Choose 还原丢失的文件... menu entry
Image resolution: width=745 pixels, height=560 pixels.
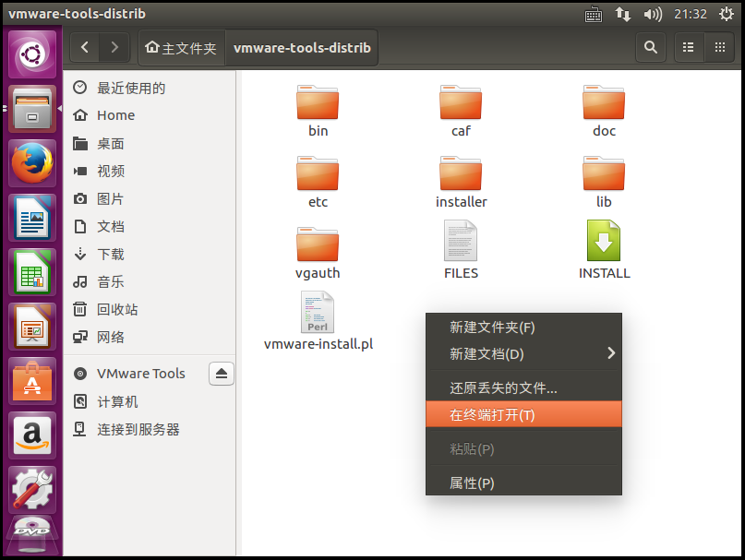pos(523,388)
